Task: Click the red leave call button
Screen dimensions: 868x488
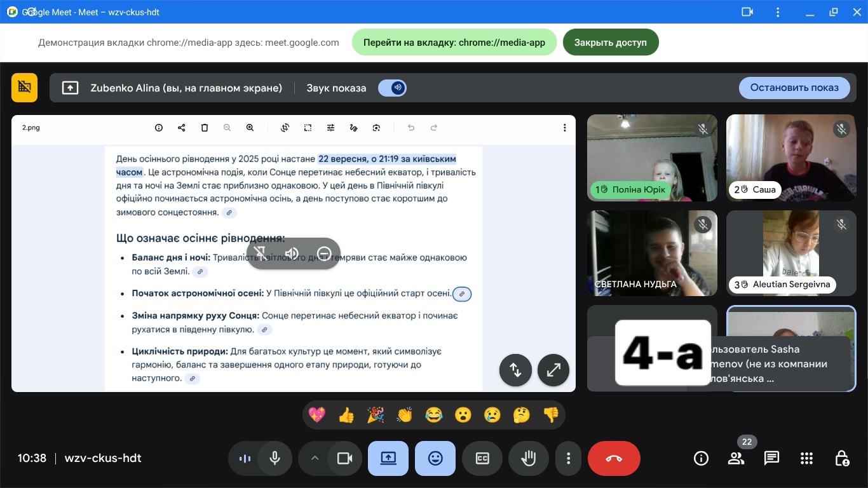Action: [x=614, y=458]
